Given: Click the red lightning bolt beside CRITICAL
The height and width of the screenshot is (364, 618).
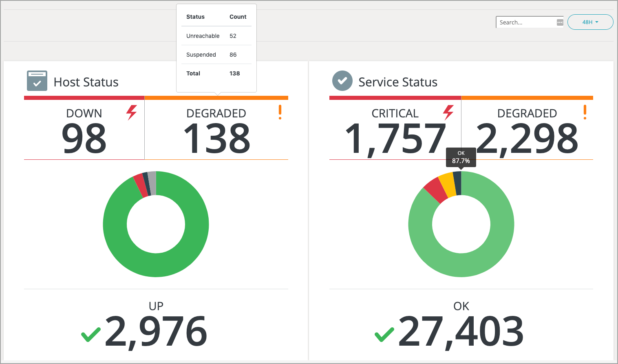Looking at the screenshot, I should 448,113.
